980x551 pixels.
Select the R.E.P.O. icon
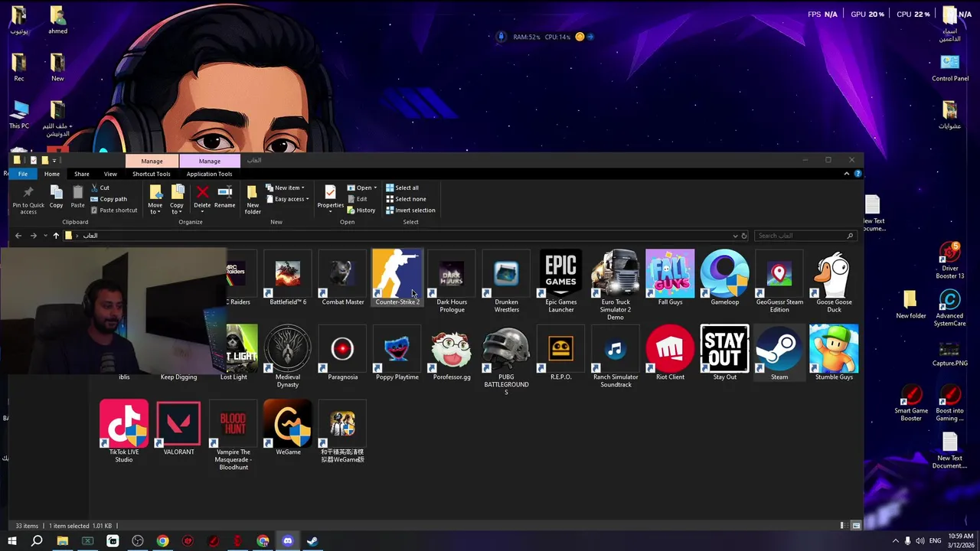pos(561,353)
